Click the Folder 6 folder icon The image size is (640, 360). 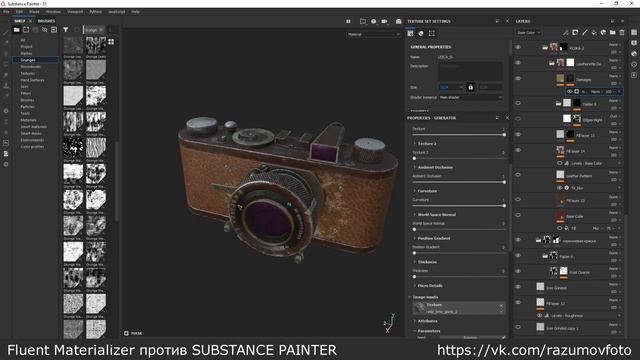pos(545,256)
